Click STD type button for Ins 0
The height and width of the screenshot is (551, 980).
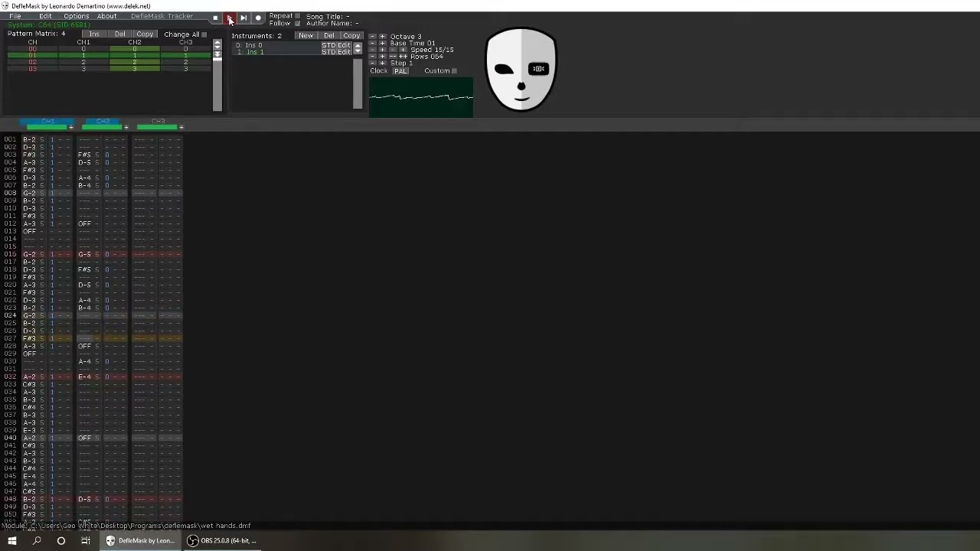[328, 46]
